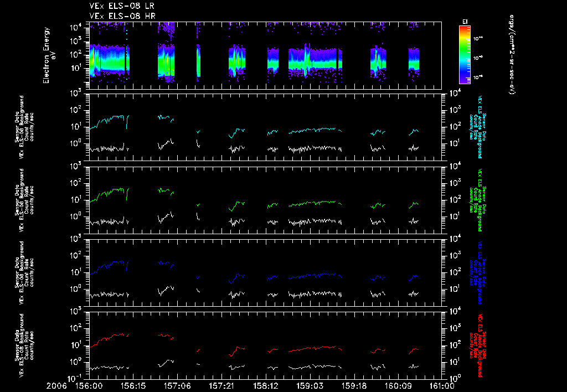Click the rainbow color scale bar
Image resolution: width=567 pixels, height=392 pixels.
[x=465, y=55]
